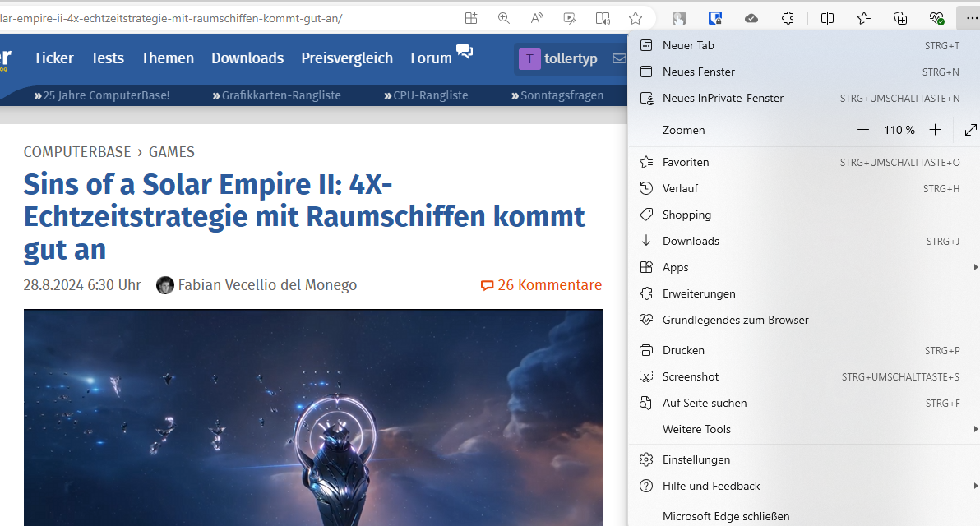The image size is (980, 526).
Task: Click the COMPUTERBASE breadcrumb
Action: click(77, 152)
